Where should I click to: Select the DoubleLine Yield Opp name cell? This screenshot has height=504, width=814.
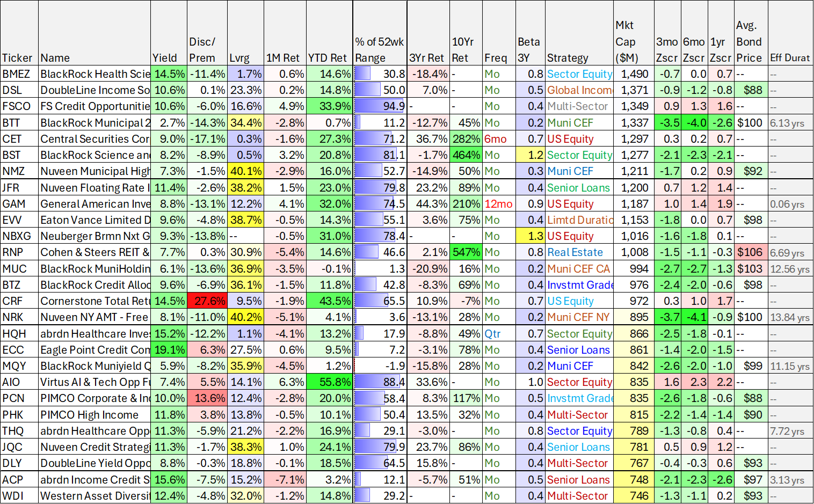tap(95, 463)
